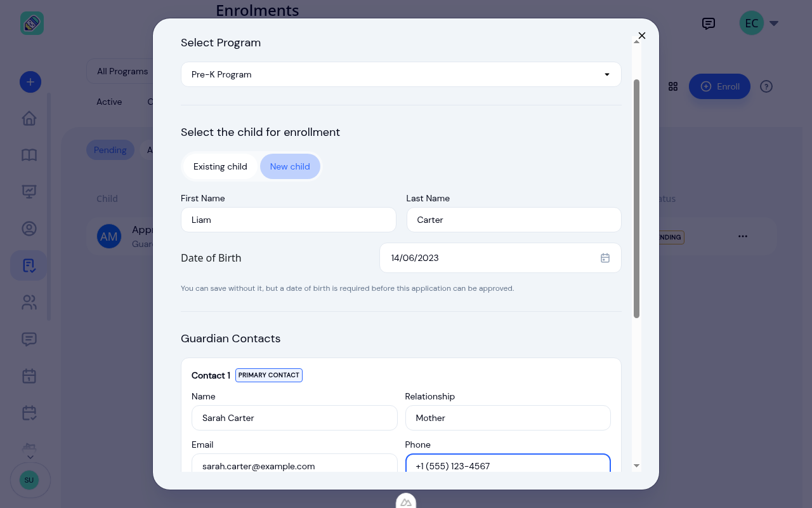
Task: Click the Child column header
Action: click(x=107, y=199)
